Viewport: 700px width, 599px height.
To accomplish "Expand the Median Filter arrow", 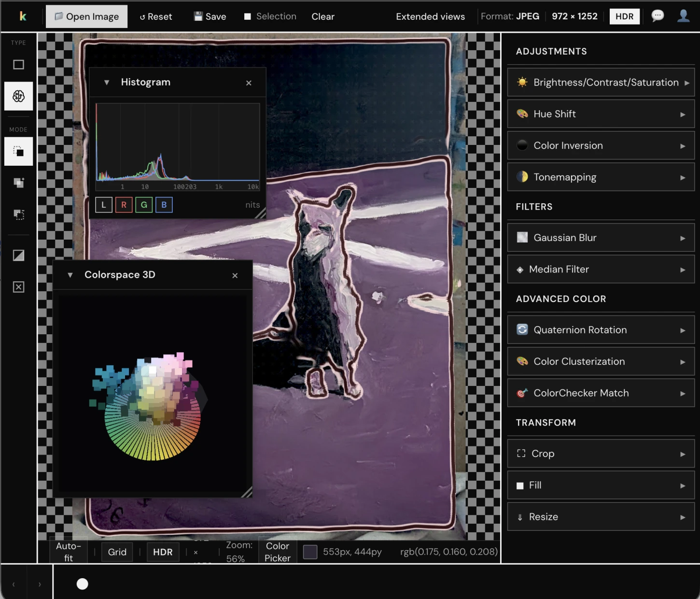I will (x=683, y=270).
